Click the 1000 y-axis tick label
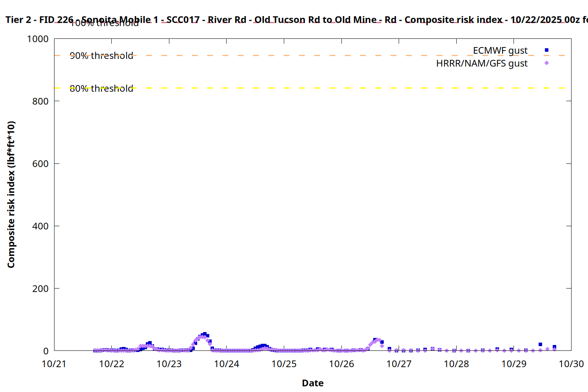The height and width of the screenshot is (392, 588). click(38, 39)
